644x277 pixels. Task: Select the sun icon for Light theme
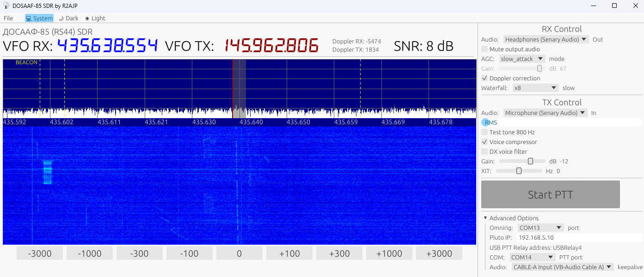(x=86, y=18)
